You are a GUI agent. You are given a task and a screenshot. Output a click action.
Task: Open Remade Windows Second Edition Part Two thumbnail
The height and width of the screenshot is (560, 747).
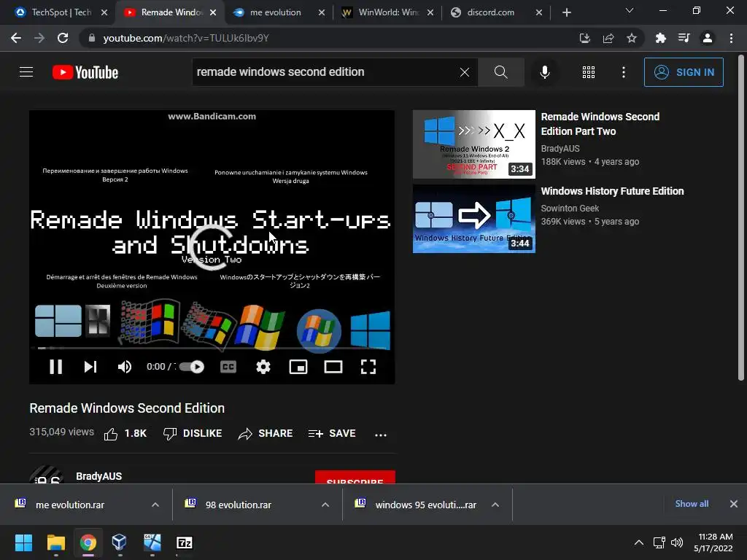coord(474,144)
